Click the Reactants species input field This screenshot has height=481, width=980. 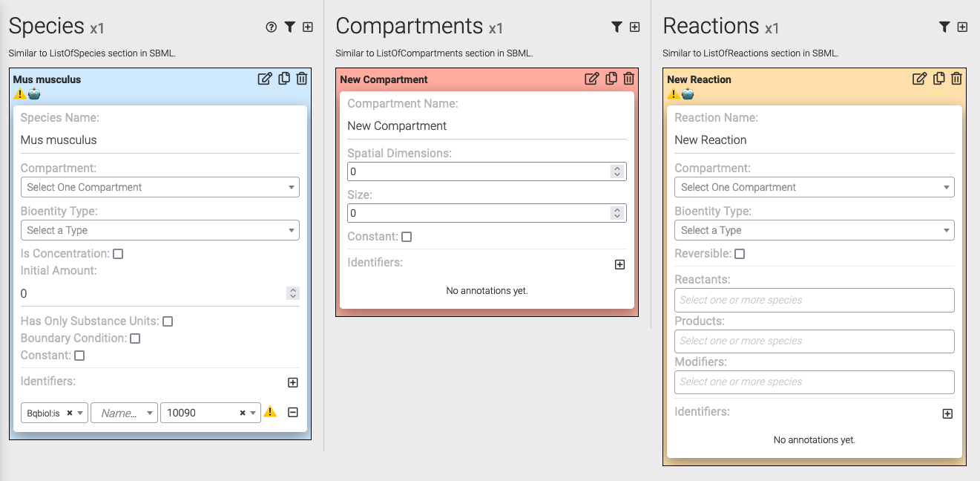coord(814,300)
